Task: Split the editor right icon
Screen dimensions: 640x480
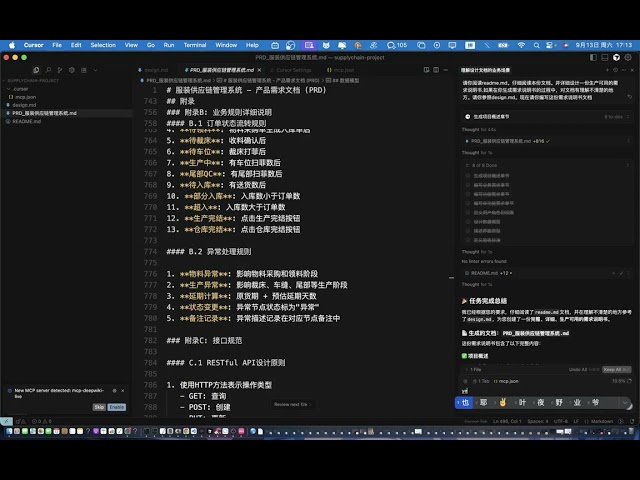Action: (x=436, y=70)
